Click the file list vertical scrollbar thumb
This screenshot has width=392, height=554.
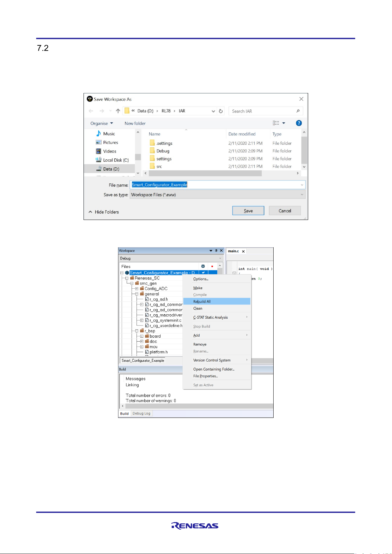click(x=304, y=150)
